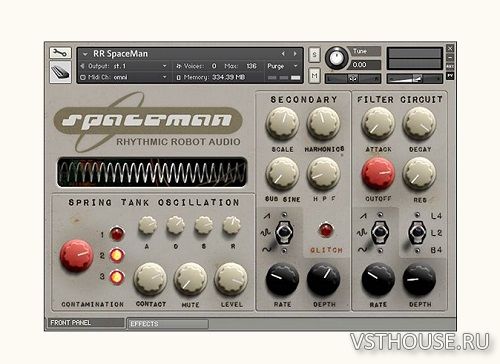Click the small D decay envelope knob
Viewport: 500px width, 364px height.
175,225
